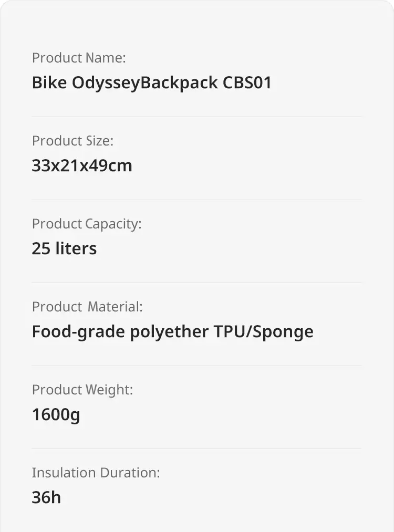Select the Bike OdysseyBackpack CBS01 text
394x532 pixels.
click(x=152, y=83)
